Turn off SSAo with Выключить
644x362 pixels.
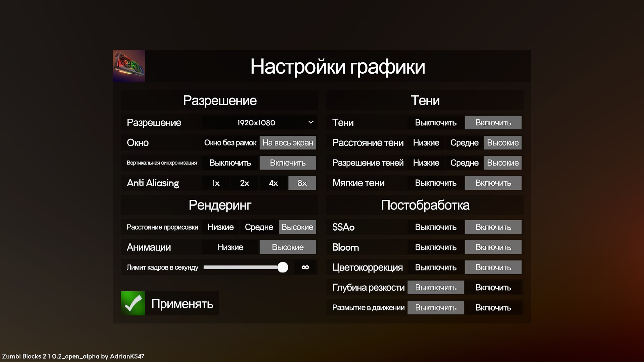click(x=436, y=227)
